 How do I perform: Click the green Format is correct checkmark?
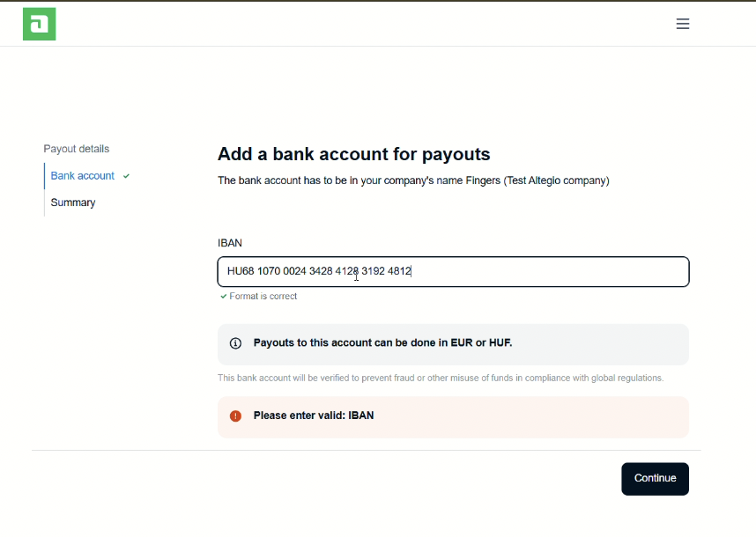pyautogui.click(x=224, y=297)
